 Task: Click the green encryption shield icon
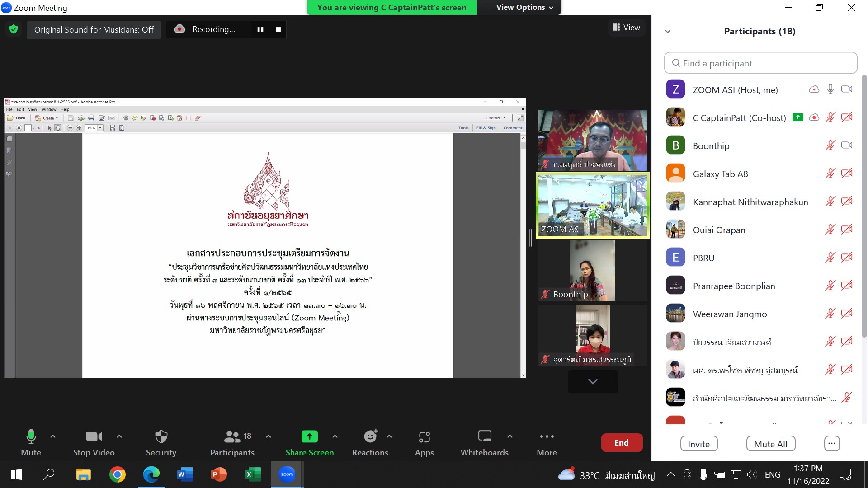click(14, 29)
